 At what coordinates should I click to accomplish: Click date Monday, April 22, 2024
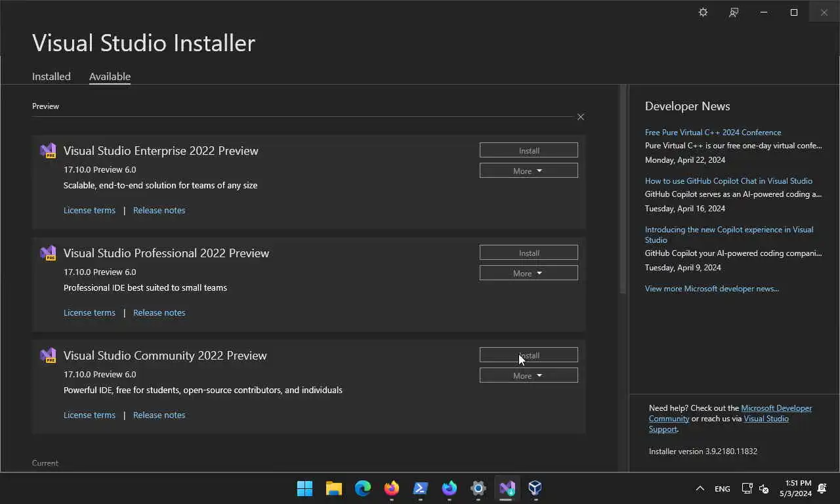point(684,159)
